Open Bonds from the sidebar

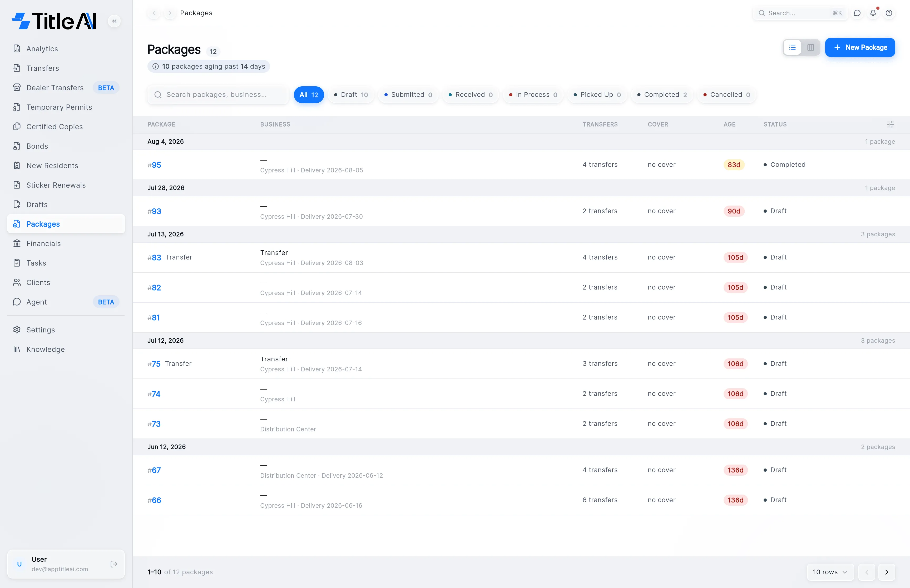pyautogui.click(x=66, y=146)
